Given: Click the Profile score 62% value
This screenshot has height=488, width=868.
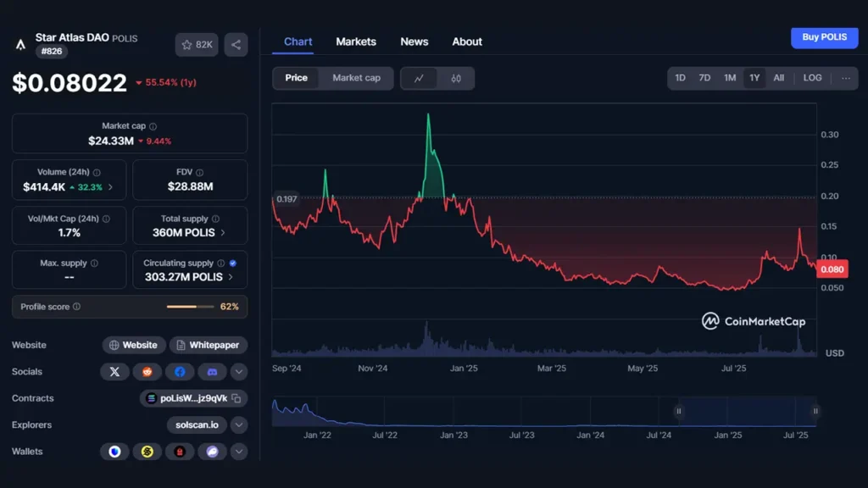Looking at the screenshot, I should (x=229, y=307).
